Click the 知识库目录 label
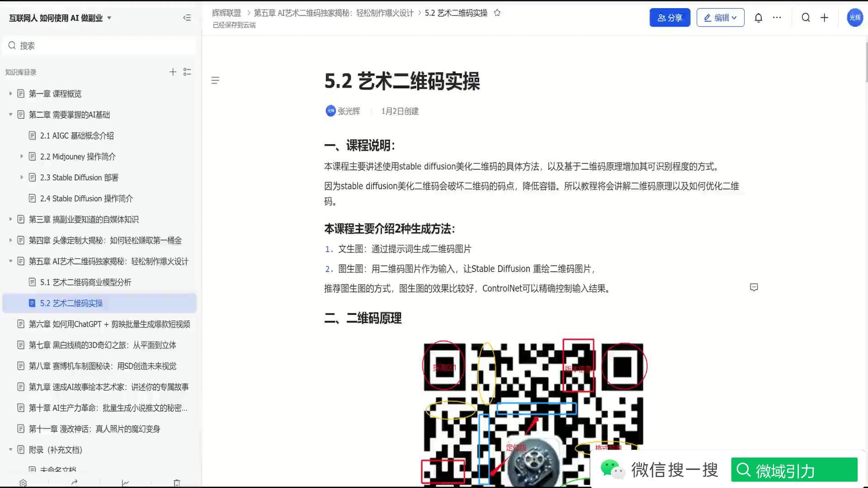 (x=21, y=72)
